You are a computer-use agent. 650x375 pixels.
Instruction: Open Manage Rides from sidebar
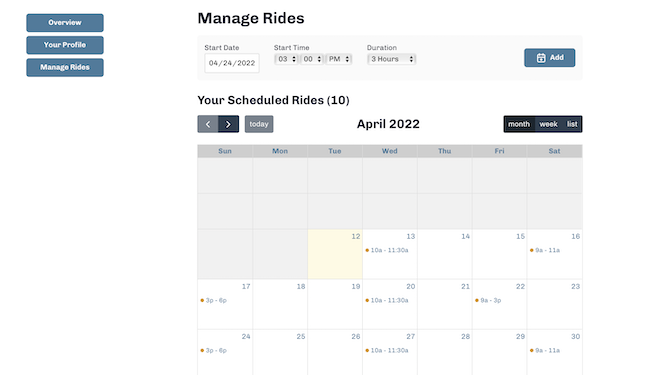(x=65, y=68)
